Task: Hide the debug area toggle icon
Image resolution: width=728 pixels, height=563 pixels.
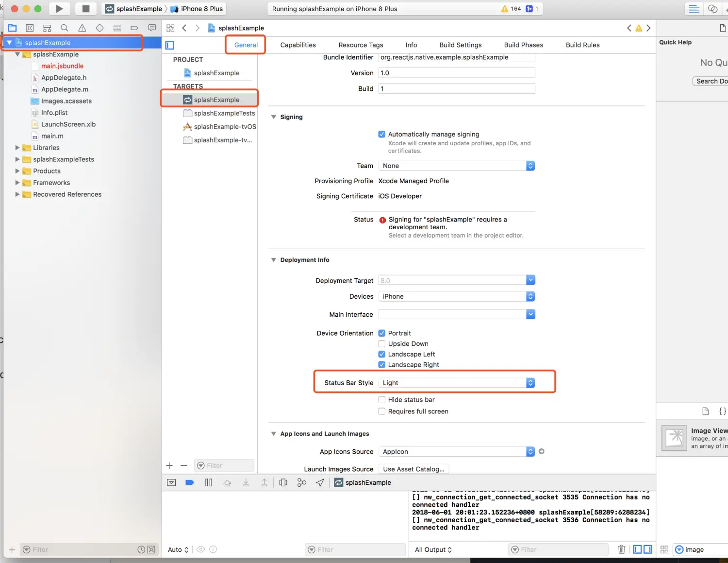Action: pyautogui.click(x=171, y=482)
